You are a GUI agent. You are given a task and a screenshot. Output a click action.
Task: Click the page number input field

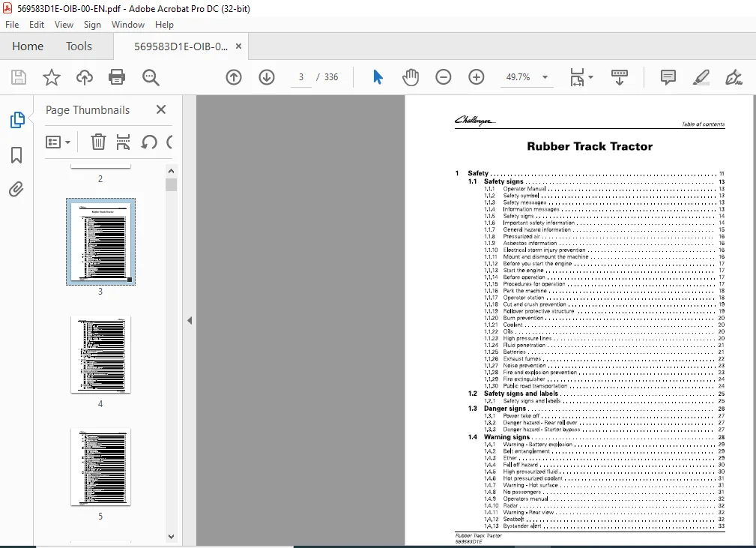click(x=301, y=77)
